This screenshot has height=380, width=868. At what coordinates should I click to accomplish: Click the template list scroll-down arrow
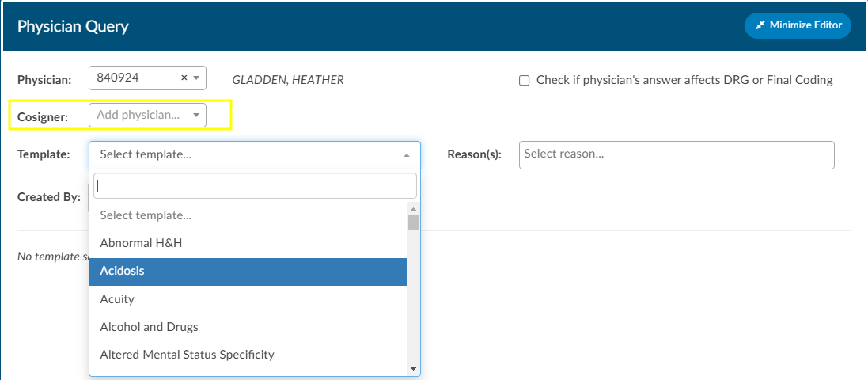point(413,368)
